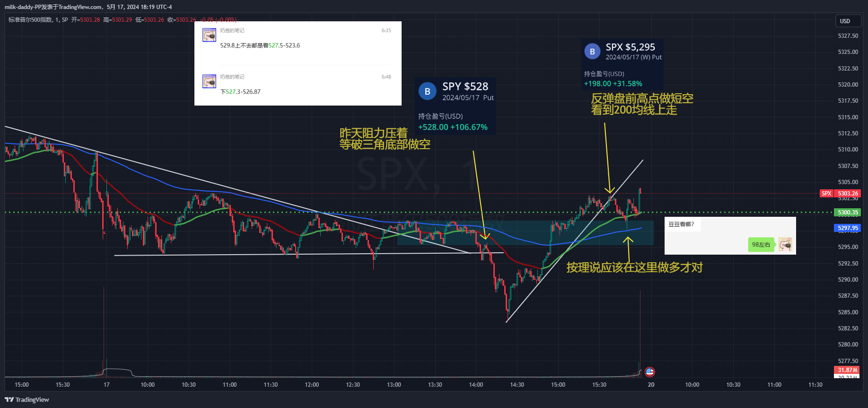Click the blue B icon beside SPY $528

pyautogui.click(x=427, y=91)
